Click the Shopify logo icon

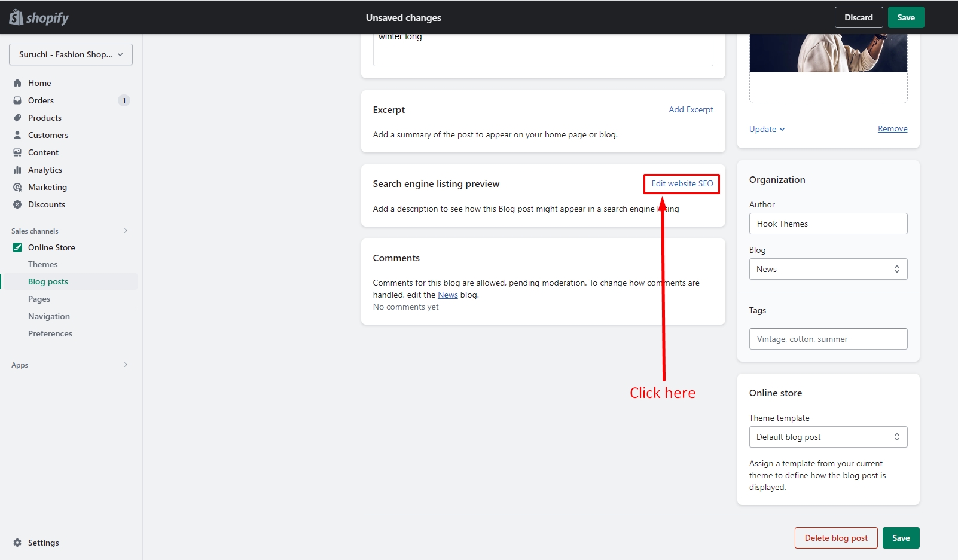click(16, 17)
